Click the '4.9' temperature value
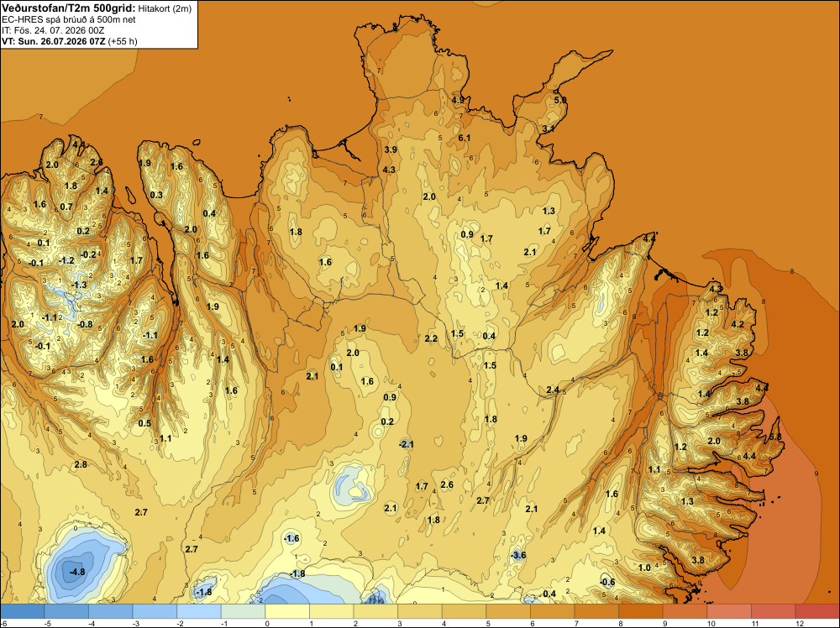 click(x=458, y=100)
